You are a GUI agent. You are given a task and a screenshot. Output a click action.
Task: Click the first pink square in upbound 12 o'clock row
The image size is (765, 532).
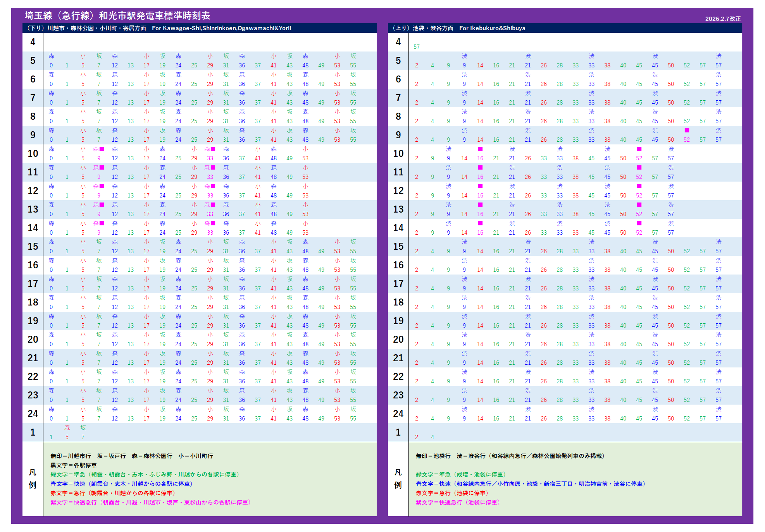[480, 186]
